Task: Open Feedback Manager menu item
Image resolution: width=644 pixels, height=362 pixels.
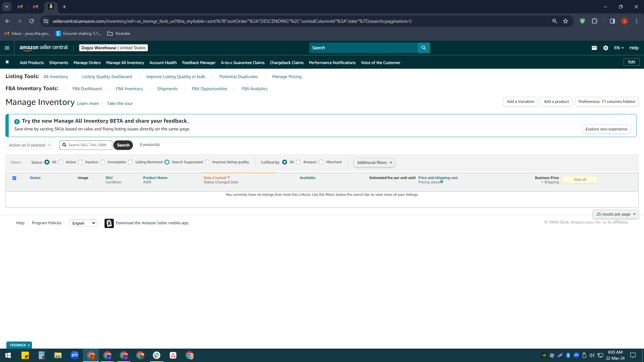Action: (x=199, y=63)
